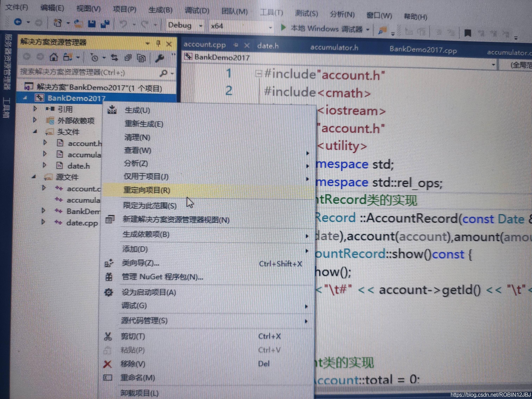This screenshot has height=399, width=532.
Task: Select 重定向项目(R) in context menu
Action: point(147,190)
